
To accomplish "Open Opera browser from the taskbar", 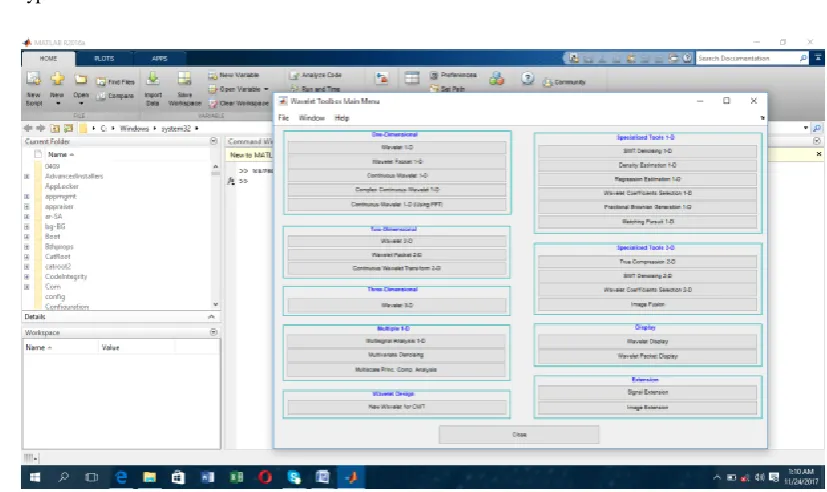I will tap(265, 477).
